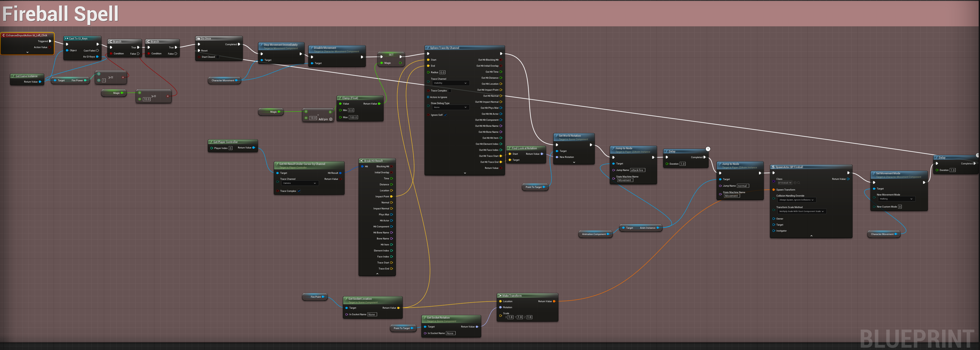Collapse the SpawnActor BP Fireball node pins
Image resolution: width=980 pixels, height=350 pixels.
(811, 236)
